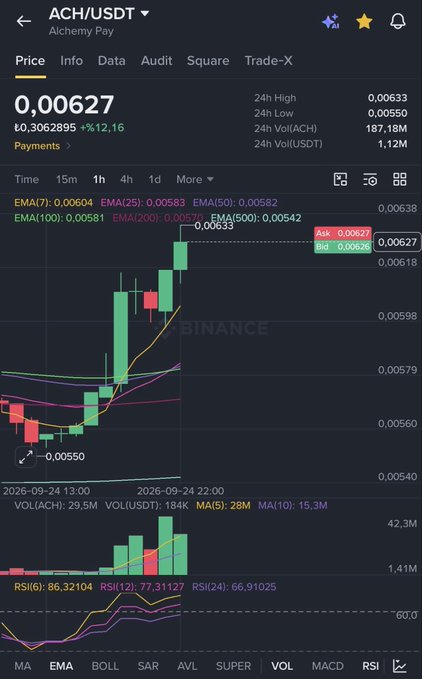Click the VOL(USDT): 184K label

[x=147, y=505]
